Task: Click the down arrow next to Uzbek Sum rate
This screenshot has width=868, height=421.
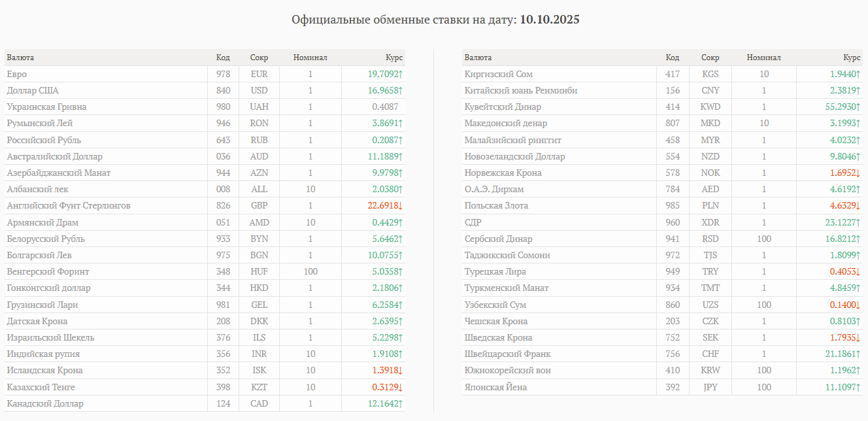Action: (858, 305)
